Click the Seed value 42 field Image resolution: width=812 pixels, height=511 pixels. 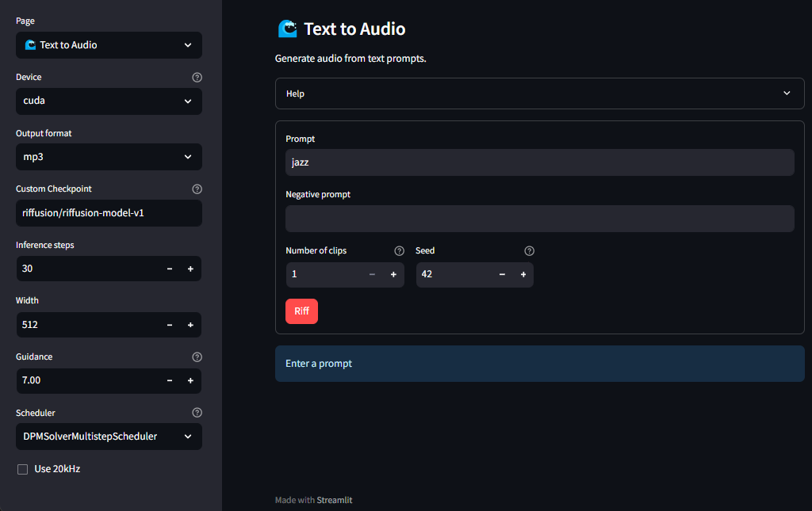point(454,275)
